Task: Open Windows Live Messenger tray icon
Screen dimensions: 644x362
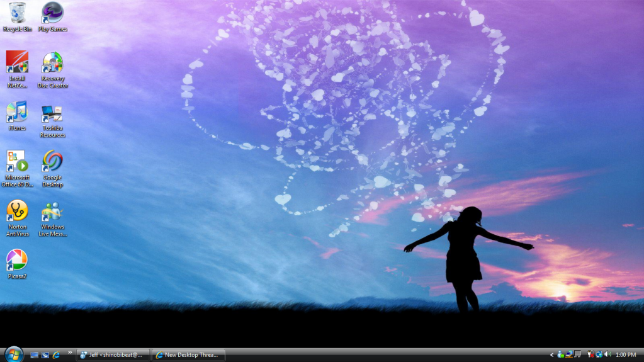Action: (x=560, y=354)
